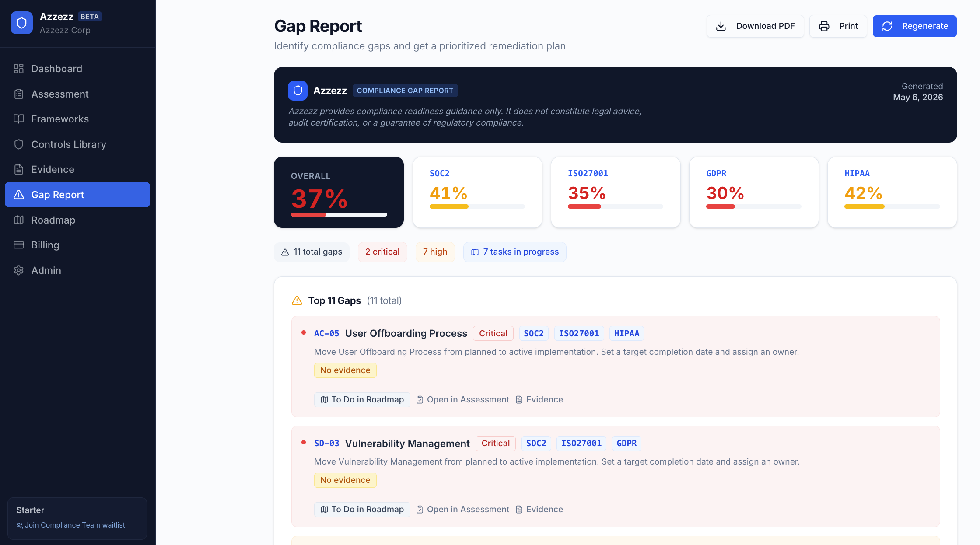Join the Compliance Team waitlist

coord(71,525)
